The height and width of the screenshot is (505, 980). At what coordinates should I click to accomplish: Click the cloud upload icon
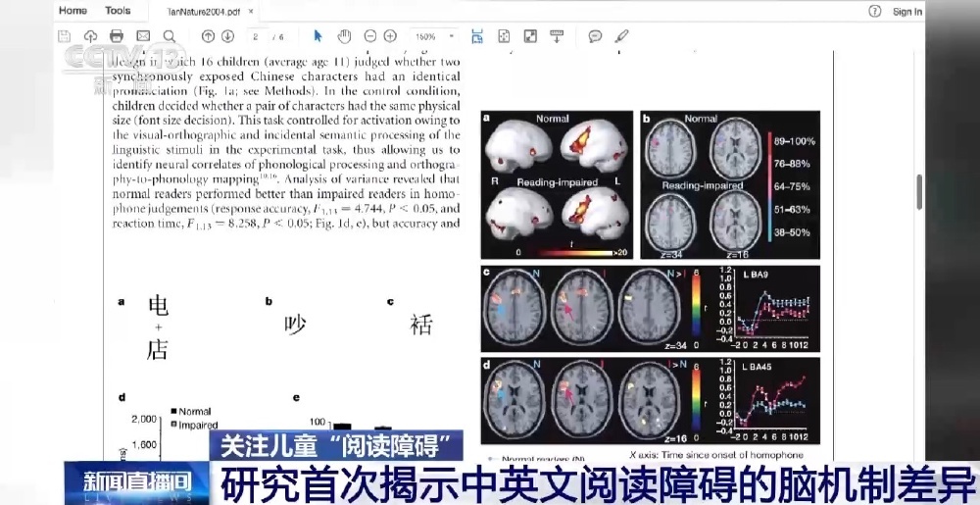tap(90, 37)
